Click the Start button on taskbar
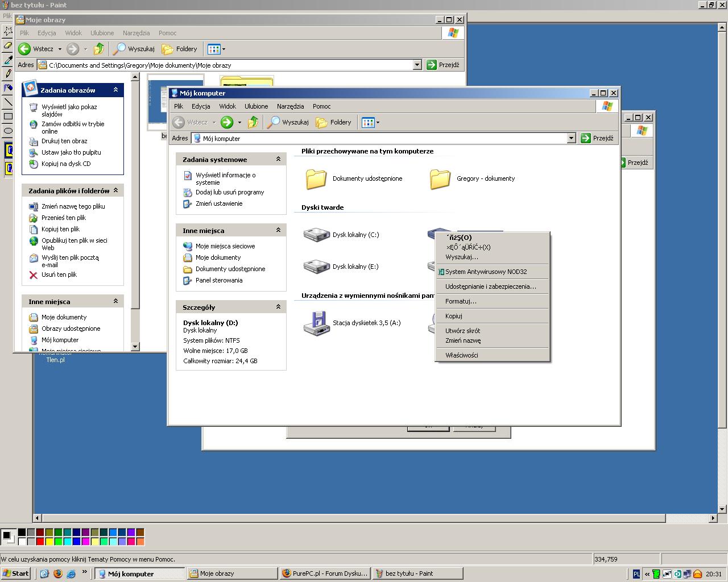The width and height of the screenshot is (728, 582). point(15,573)
